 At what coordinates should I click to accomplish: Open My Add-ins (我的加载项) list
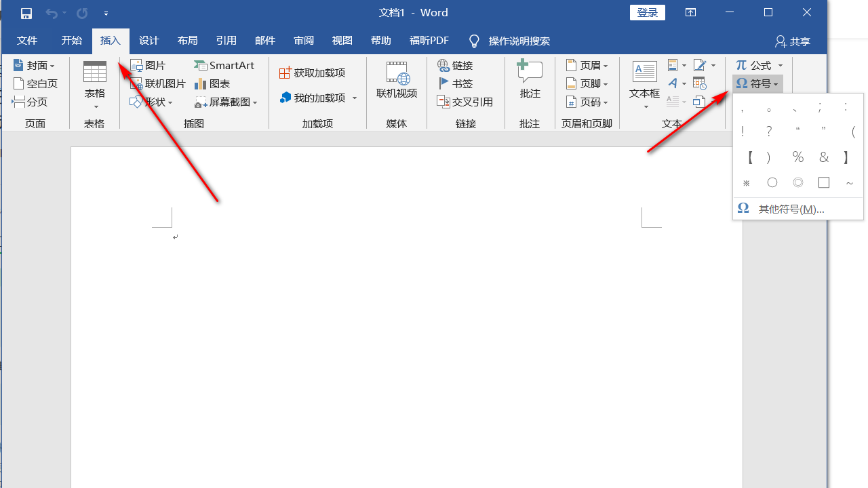tap(318, 98)
